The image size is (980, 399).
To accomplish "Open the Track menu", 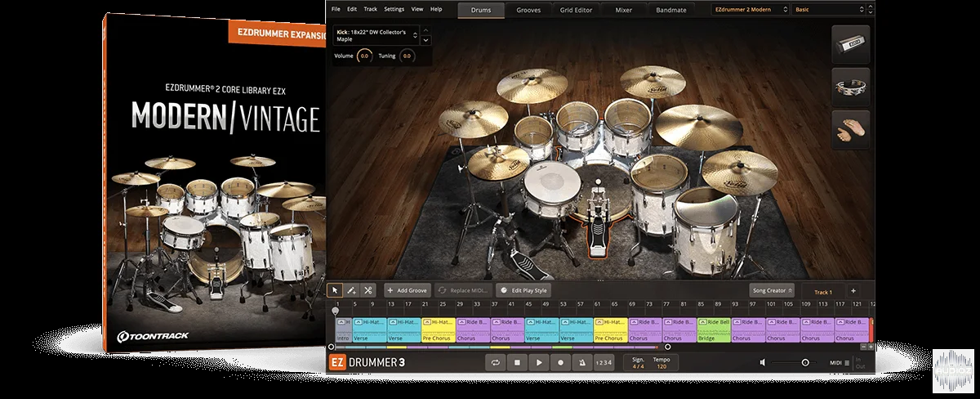I will coord(371,9).
